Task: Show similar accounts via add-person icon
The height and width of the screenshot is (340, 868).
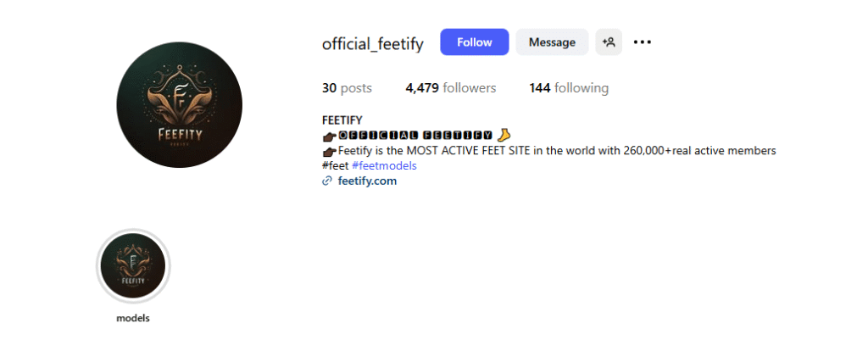Action: coord(609,42)
